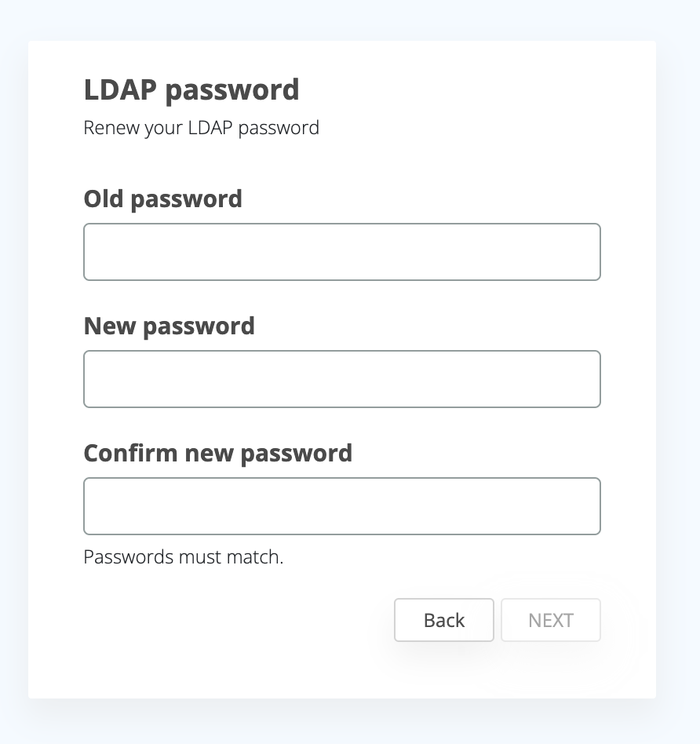This screenshot has height=744, width=700.
Task: Click the box above "Passwords must match."
Action: (341, 506)
